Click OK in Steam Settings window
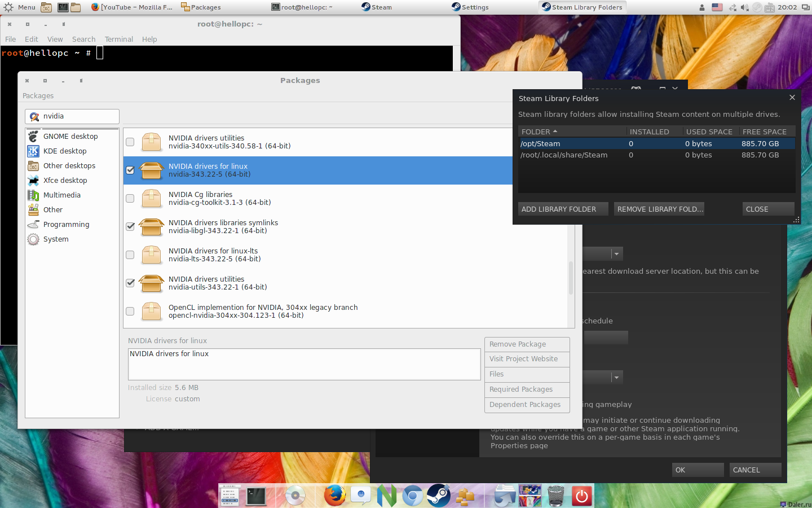Screen dimensions: 812x508 (x=698, y=470)
